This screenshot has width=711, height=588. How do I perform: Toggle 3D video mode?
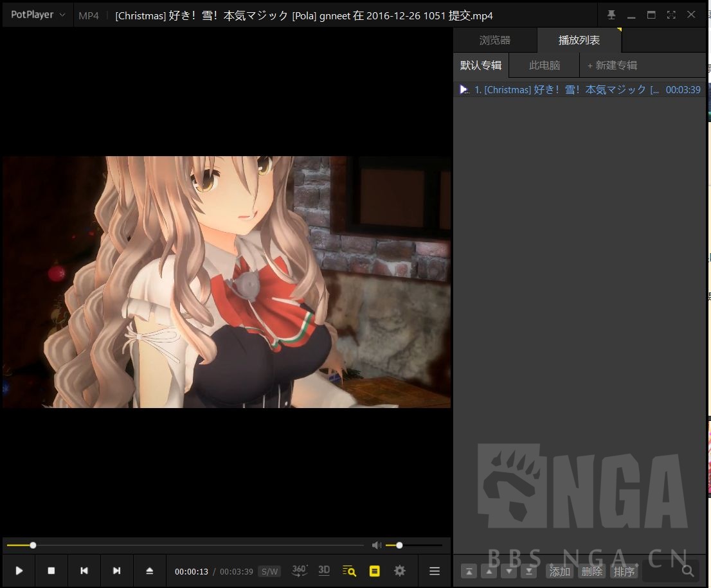[x=324, y=571]
